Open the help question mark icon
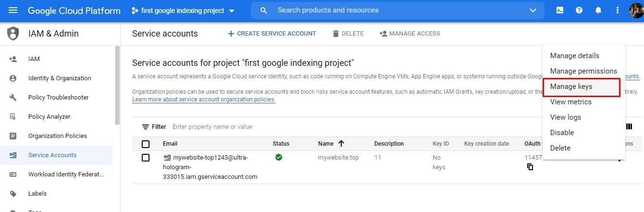Image resolution: width=644 pixels, height=212 pixels. 579,10
